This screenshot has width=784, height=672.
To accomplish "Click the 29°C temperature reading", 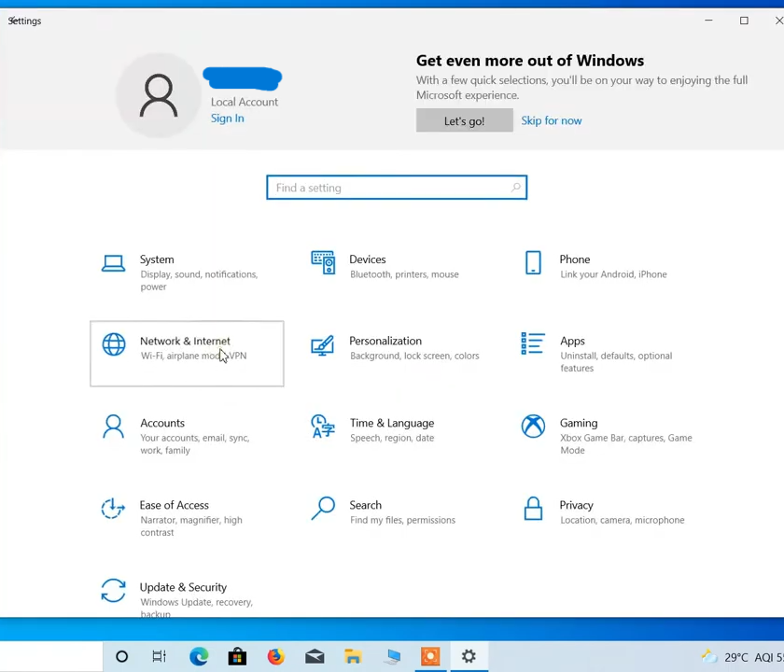I will [736, 657].
